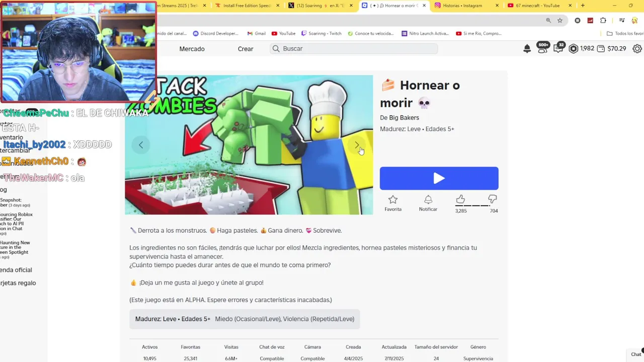
Task: Open the YouTube bookmark
Action: coord(283,34)
